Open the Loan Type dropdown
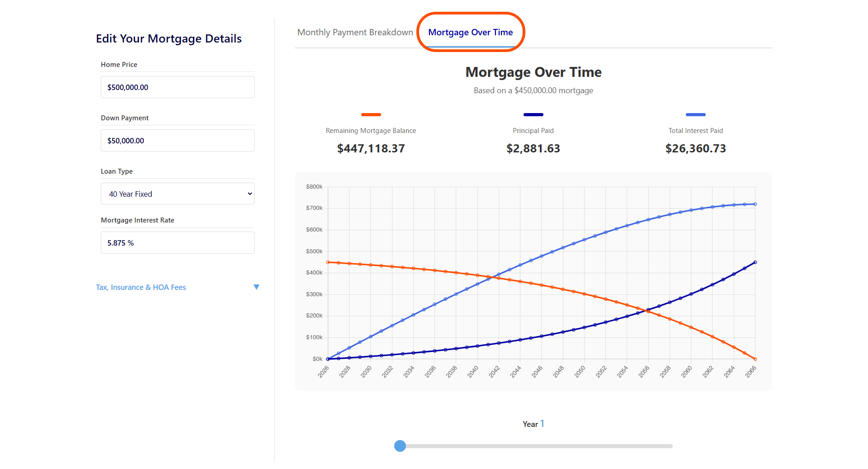The height and width of the screenshot is (469, 868). [x=177, y=194]
